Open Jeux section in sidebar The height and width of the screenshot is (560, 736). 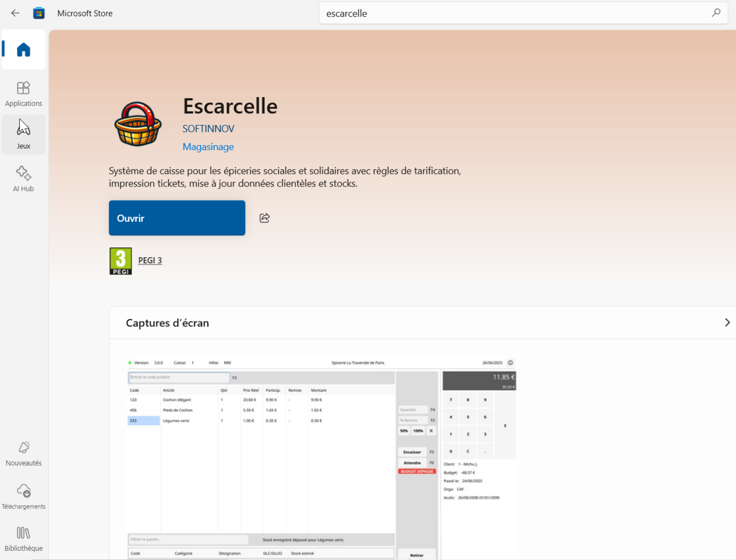click(x=24, y=134)
